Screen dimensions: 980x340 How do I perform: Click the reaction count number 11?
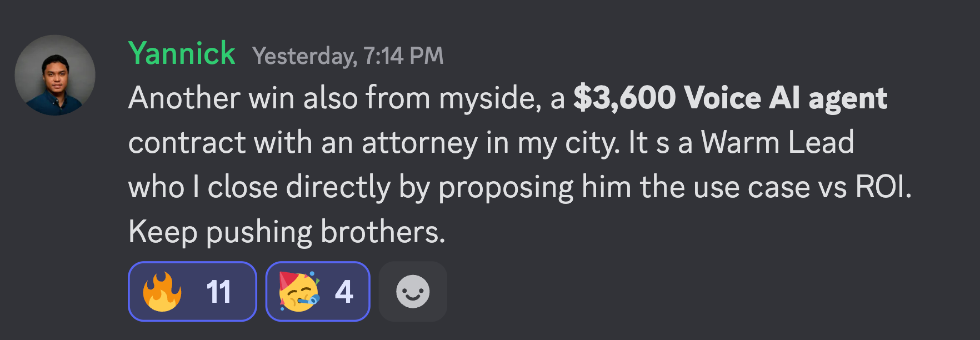(x=218, y=292)
